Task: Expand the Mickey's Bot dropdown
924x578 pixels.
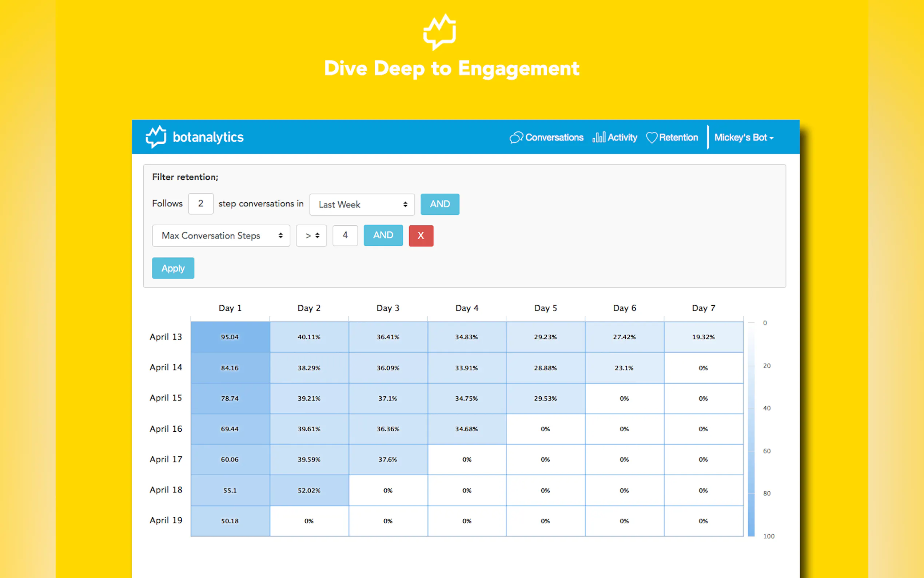Action: (x=743, y=138)
